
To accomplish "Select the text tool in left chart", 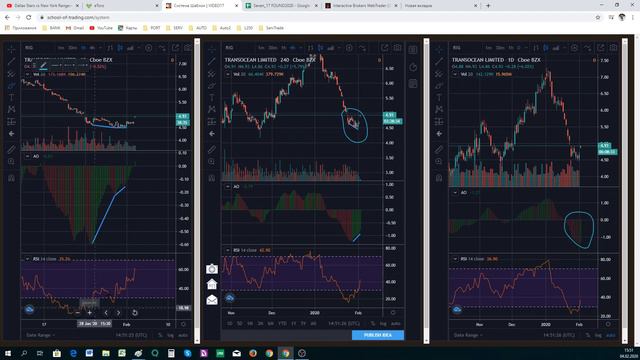I will [11, 98].
